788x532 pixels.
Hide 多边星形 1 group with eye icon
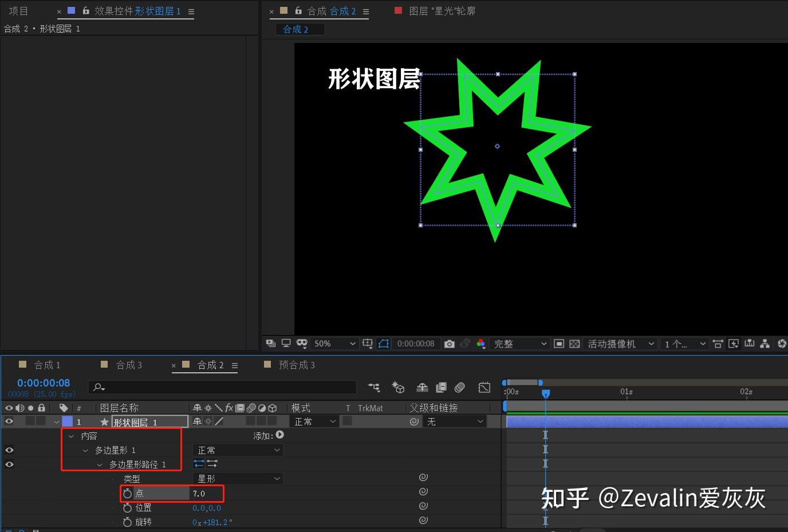click(x=9, y=450)
